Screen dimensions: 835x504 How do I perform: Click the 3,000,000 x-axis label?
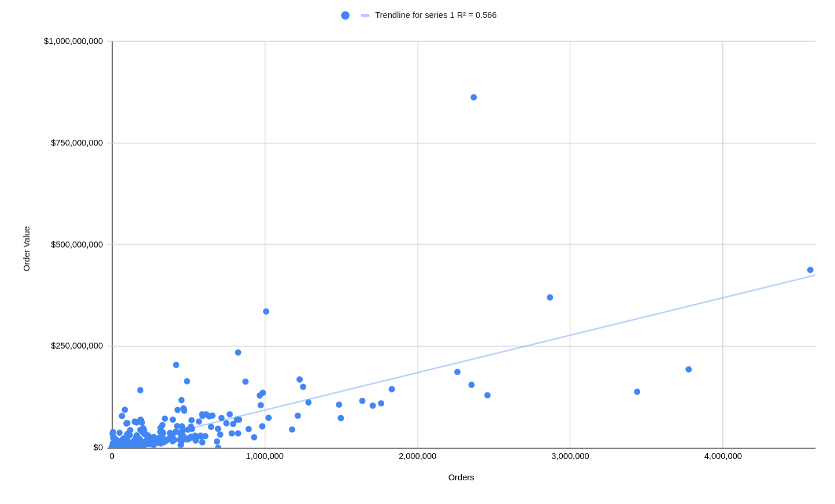[570, 456]
